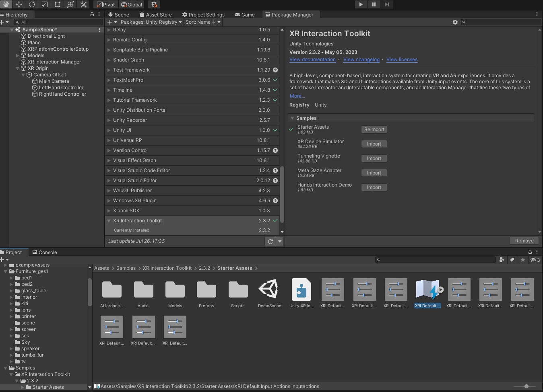Viewport: 543px width, 392px height.
Task: Open refresh options dropdown arrow
Action: pyautogui.click(x=279, y=241)
